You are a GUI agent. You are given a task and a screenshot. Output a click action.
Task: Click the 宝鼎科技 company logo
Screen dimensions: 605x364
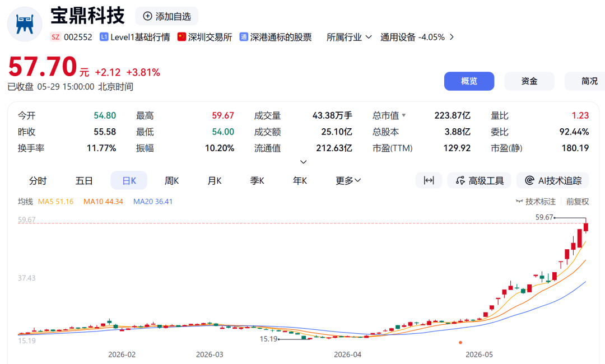(x=25, y=24)
